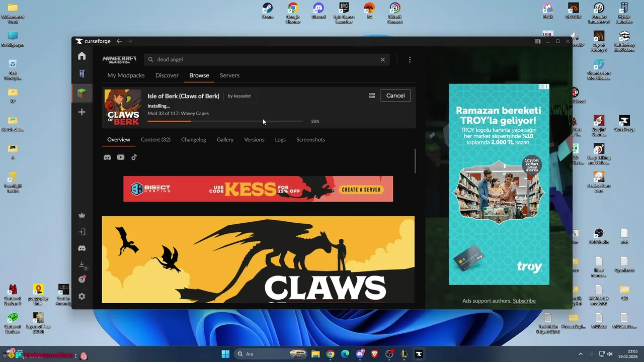Click the Epic Games Launcher desktop shortcut
Image resolution: width=644 pixels, height=362 pixels.
(x=344, y=13)
